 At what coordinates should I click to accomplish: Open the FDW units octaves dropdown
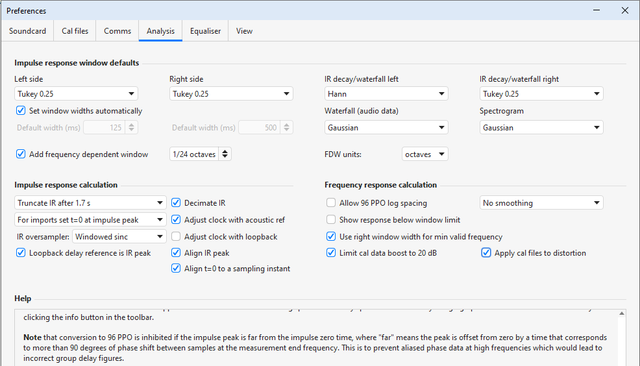[x=425, y=154]
